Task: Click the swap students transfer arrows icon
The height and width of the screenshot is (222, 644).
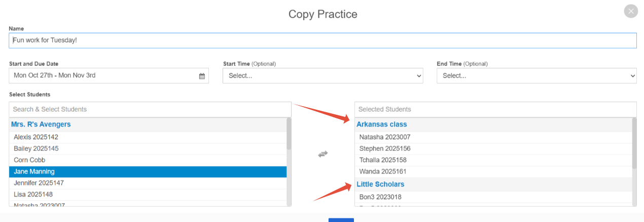Action: (x=323, y=153)
